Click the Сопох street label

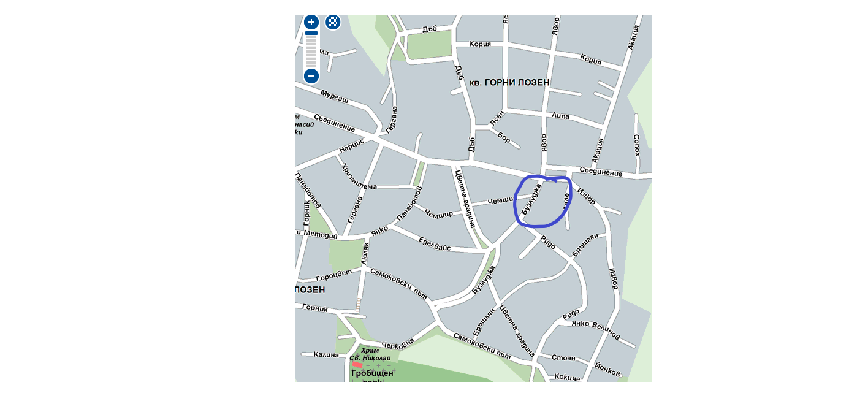click(x=636, y=145)
